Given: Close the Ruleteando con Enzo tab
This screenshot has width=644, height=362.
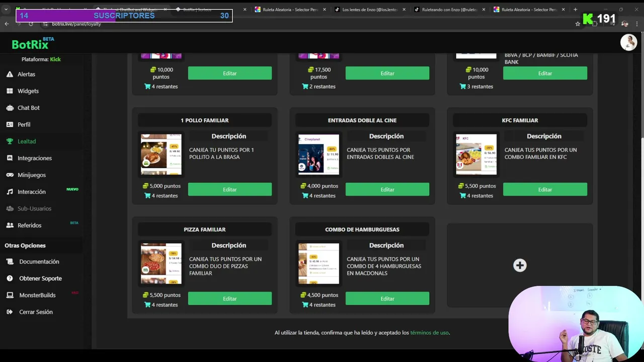Looking at the screenshot, I should pos(483,10).
